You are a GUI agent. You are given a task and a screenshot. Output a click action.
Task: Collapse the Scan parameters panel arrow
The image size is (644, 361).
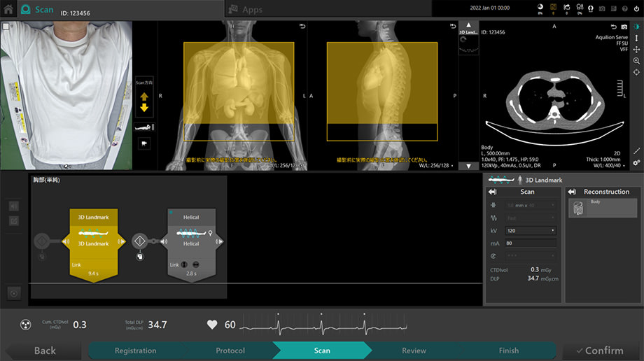tap(492, 192)
